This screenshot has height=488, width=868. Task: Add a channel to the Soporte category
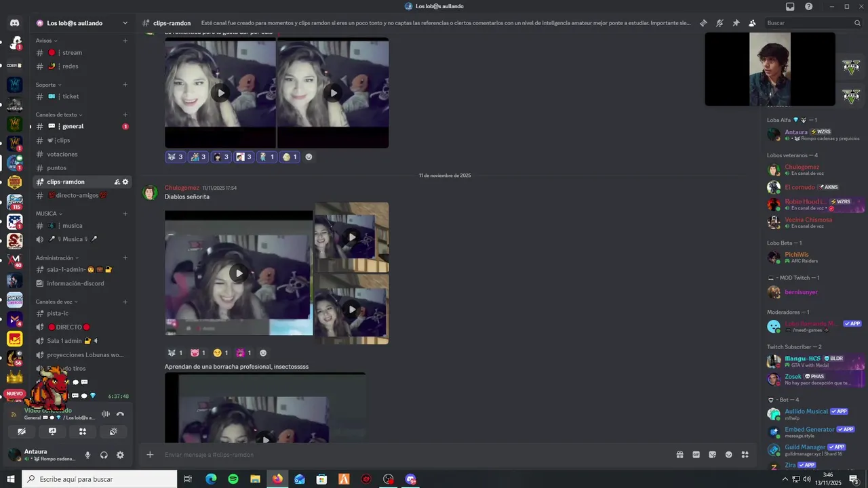[x=125, y=85]
